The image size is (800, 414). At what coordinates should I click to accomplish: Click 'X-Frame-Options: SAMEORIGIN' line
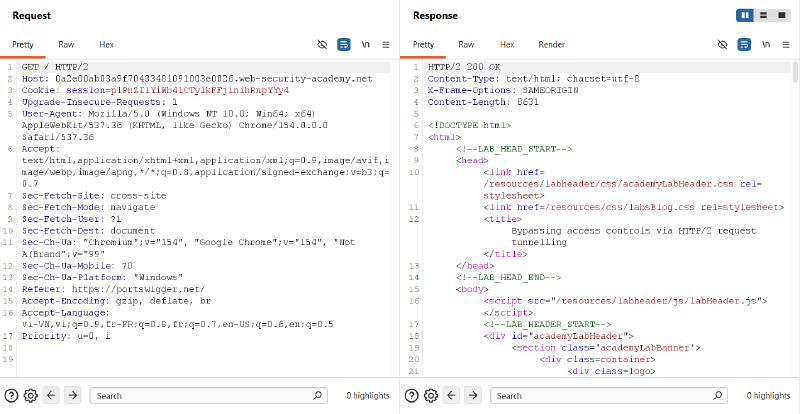click(x=503, y=90)
